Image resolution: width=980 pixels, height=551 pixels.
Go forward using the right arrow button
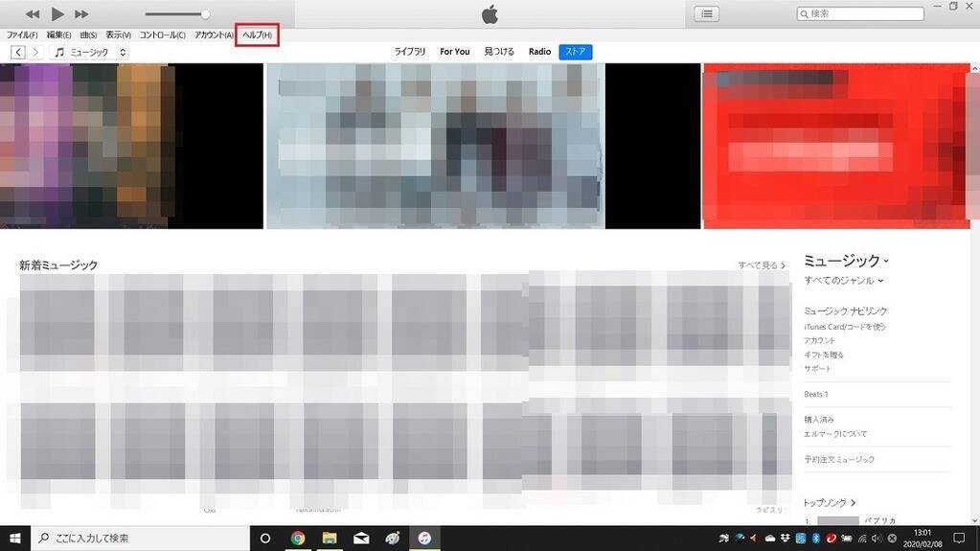point(35,53)
